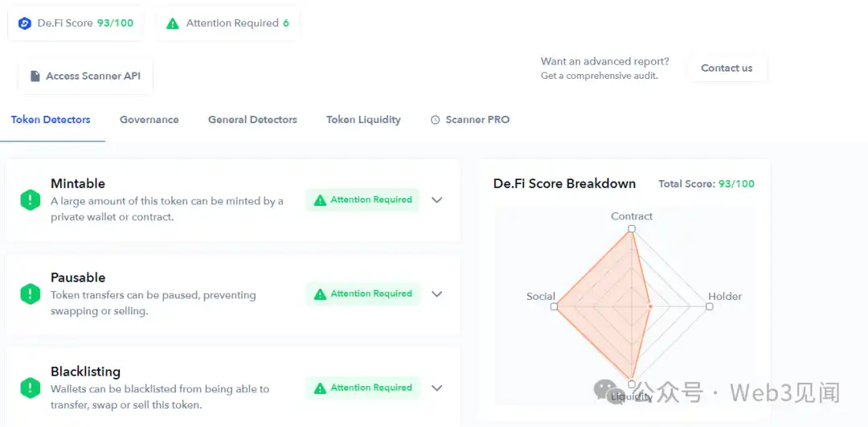
Task: Expand the Mintable detector details chevron
Action: (x=437, y=200)
